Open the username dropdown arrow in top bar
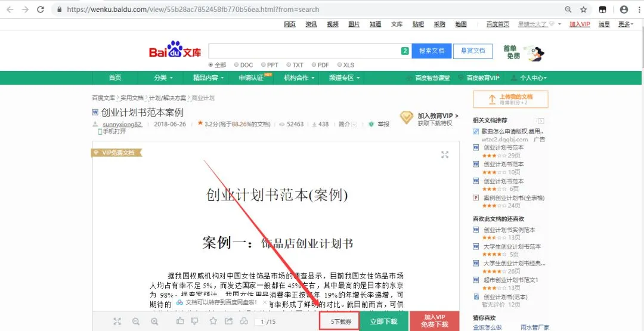This screenshot has width=644, height=331. pyautogui.click(x=559, y=24)
